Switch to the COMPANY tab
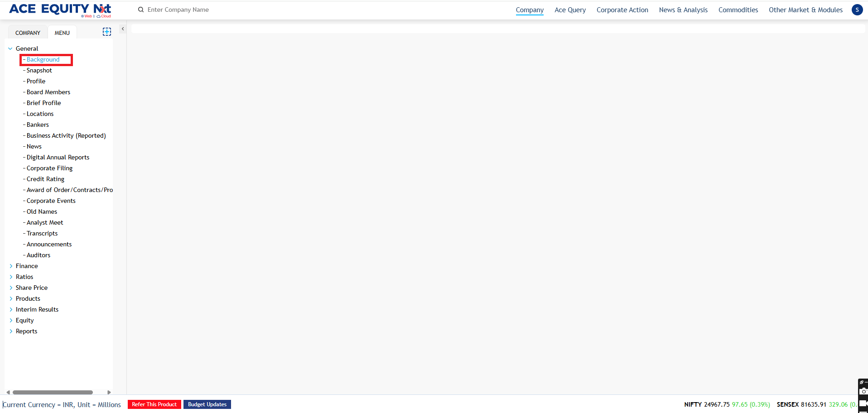 tap(28, 33)
